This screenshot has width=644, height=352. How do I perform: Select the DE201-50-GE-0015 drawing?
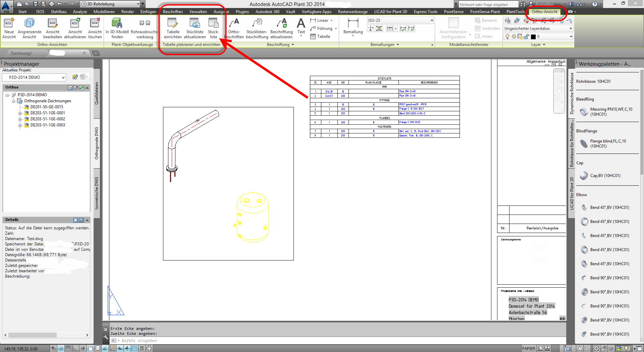pos(47,107)
